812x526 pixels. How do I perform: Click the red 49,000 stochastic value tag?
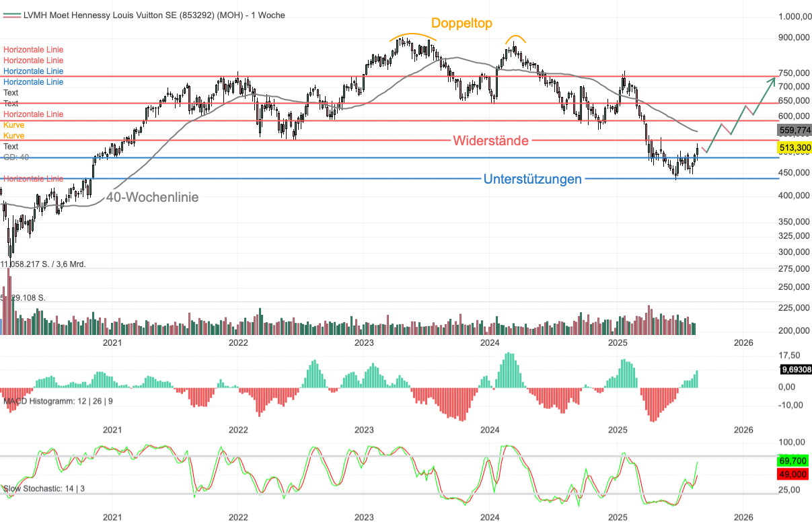click(x=795, y=474)
